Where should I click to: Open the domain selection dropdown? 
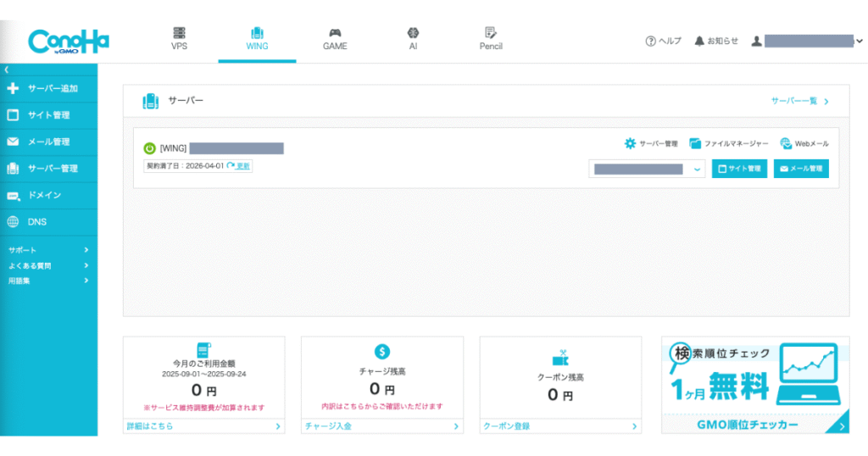648,170
